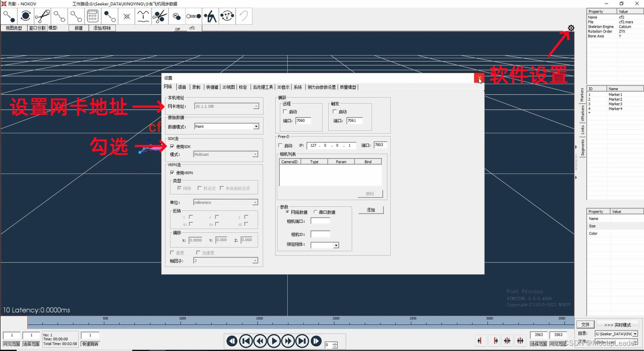Screen dimensions: 644x351
Task: Select the 网络数据 radio button
Action: pos(287,212)
